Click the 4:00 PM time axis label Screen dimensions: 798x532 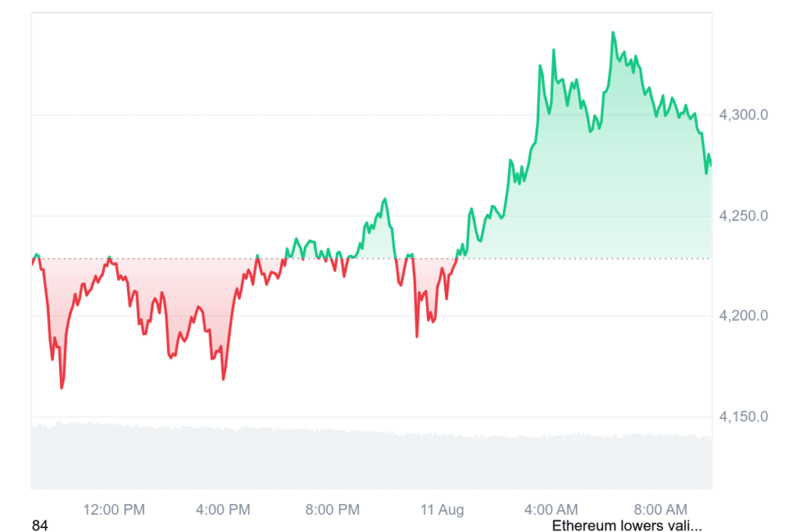pos(223,509)
